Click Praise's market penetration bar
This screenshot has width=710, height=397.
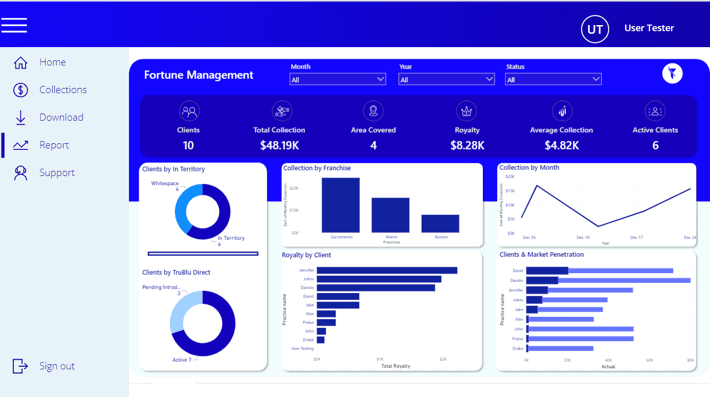pyautogui.click(x=580, y=339)
